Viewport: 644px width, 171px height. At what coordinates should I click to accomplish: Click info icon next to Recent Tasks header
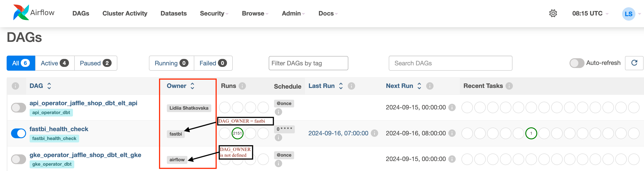[x=509, y=86]
